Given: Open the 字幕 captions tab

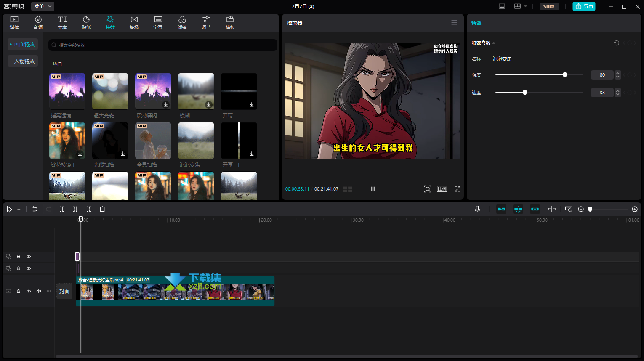Looking at the screenshot, I should click(158, 23).
